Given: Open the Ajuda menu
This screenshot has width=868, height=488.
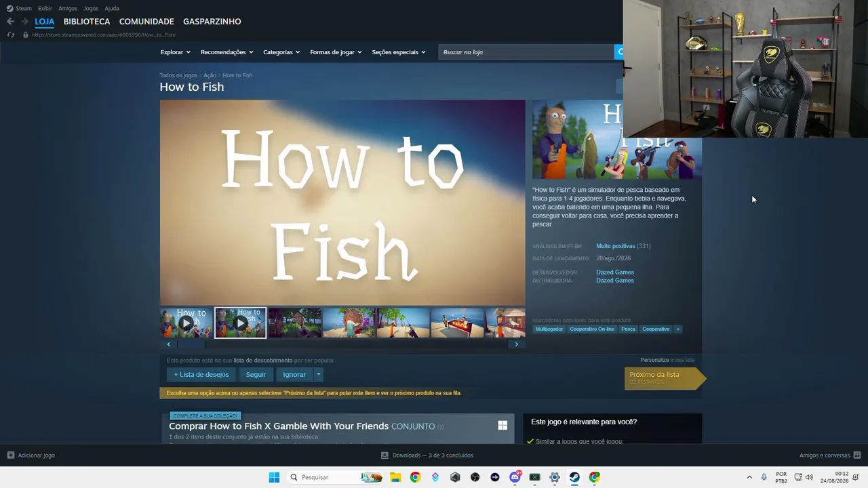Looking at the screenshot, I should [112, 8].
